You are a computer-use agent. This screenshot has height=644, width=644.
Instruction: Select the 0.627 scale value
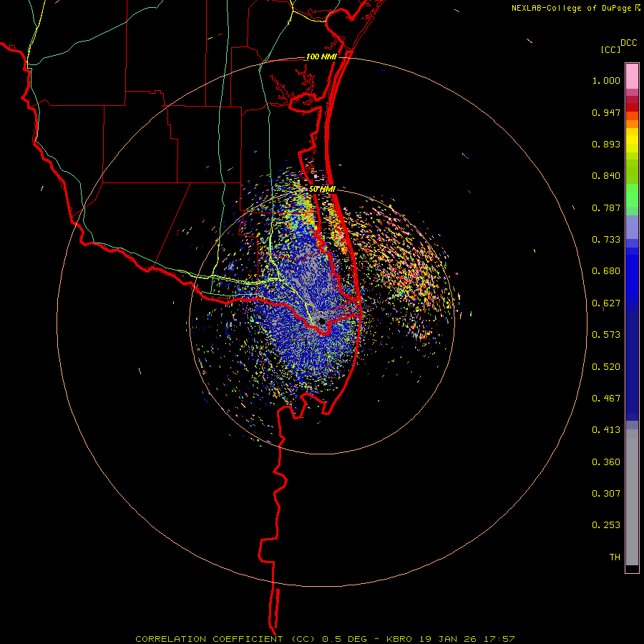click(606, 303)
